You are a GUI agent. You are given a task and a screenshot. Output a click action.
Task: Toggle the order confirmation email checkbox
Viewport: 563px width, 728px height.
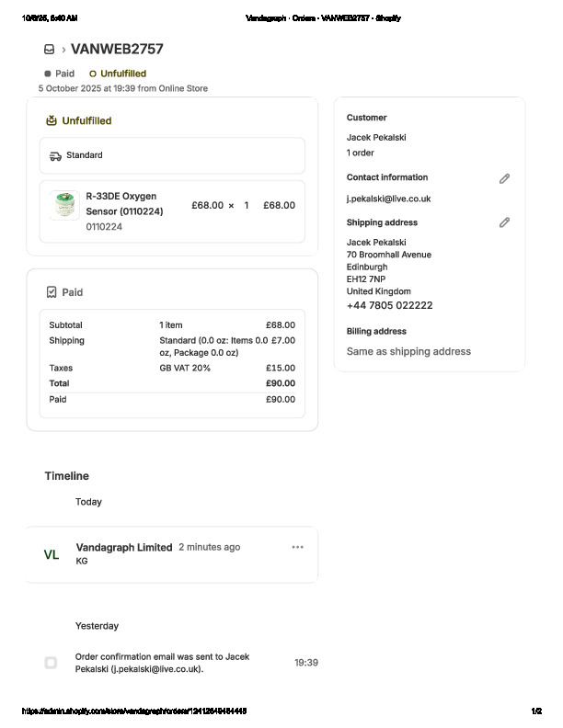[51, 663]
